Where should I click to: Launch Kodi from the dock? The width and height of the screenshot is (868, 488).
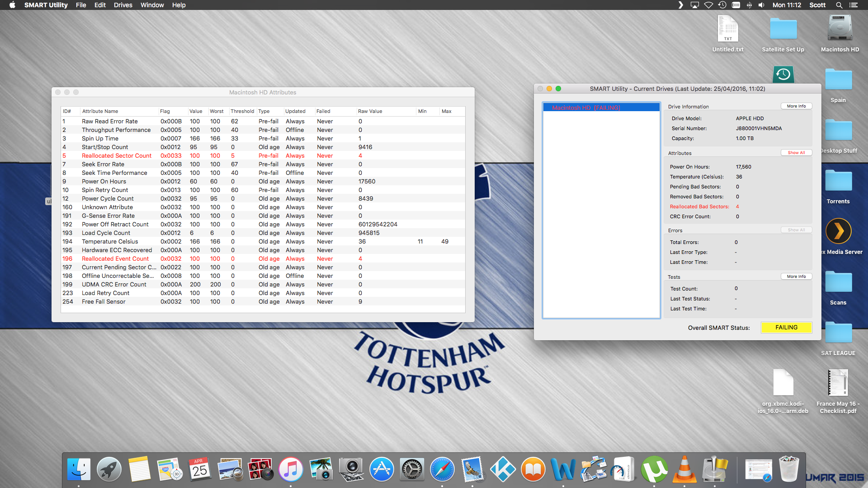503,469
